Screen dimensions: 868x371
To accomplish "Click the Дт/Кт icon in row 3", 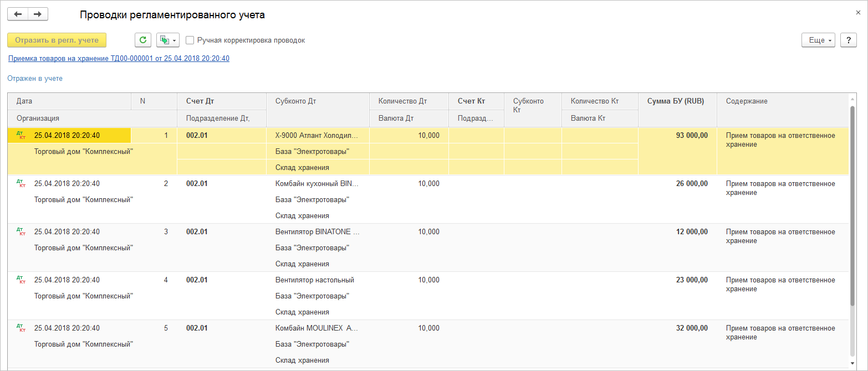I will pos(21,232).
